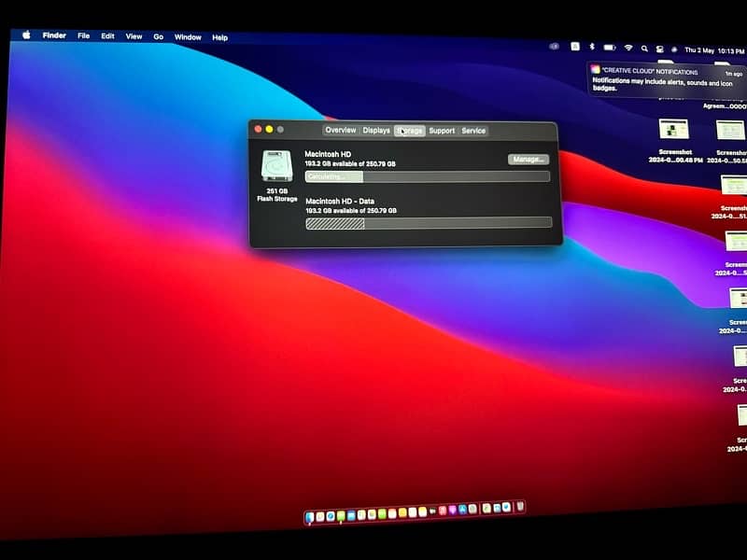Click the Wi-Fi status icon

(x=628, y=47)
